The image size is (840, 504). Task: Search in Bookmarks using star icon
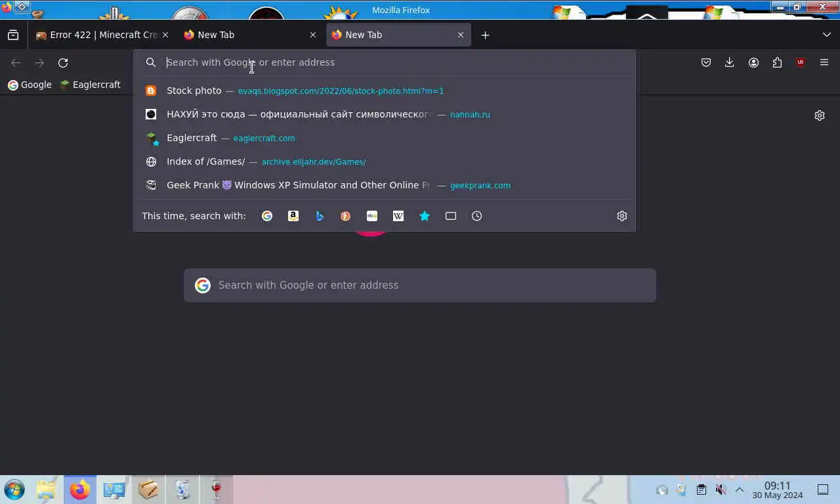[x=425, y=216]
